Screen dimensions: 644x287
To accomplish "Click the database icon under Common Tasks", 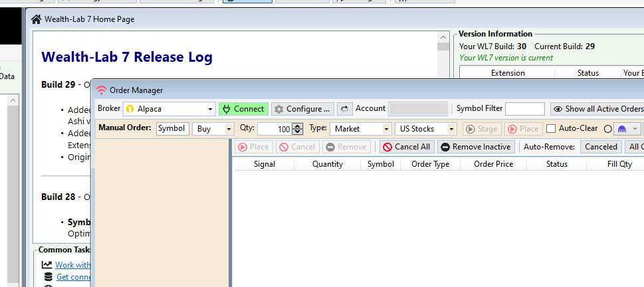I will click(48, 277).
